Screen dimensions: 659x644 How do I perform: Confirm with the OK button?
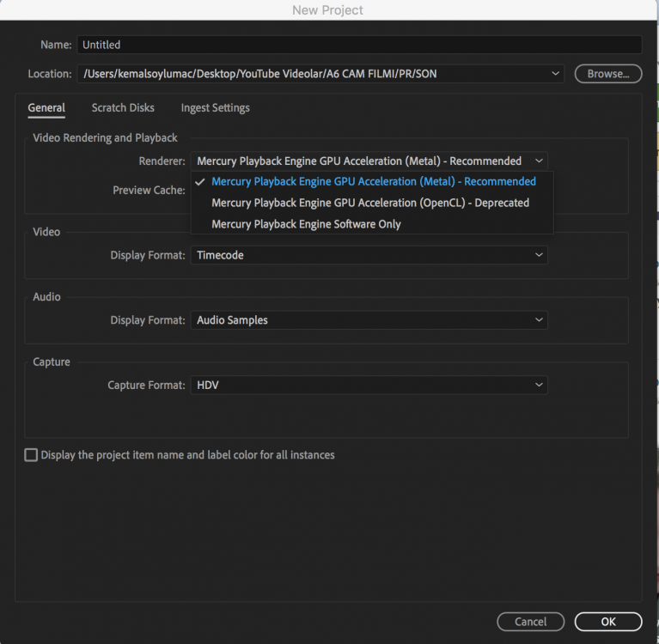pyautogui.click(x=607, y=622)
